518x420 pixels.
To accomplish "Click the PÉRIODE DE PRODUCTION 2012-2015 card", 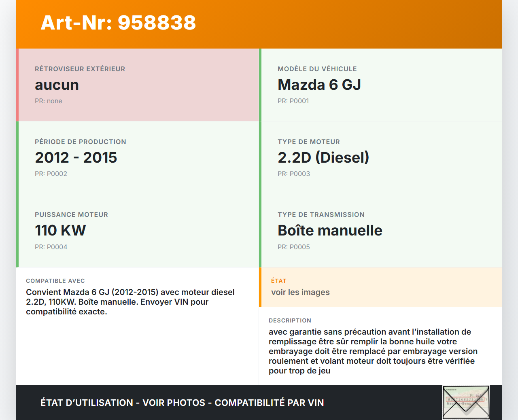I will pyautogui.click(x=138, y=157).
